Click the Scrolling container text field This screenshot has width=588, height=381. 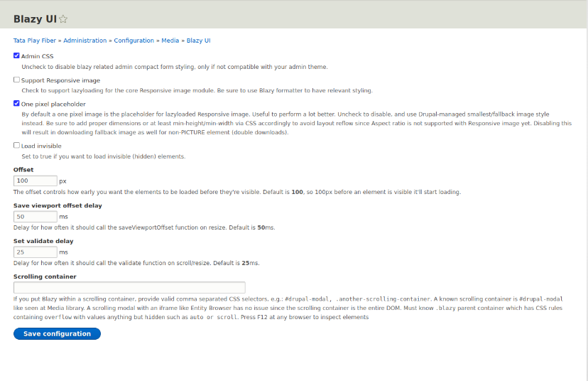pyautogui.click(x=129, y=288)
